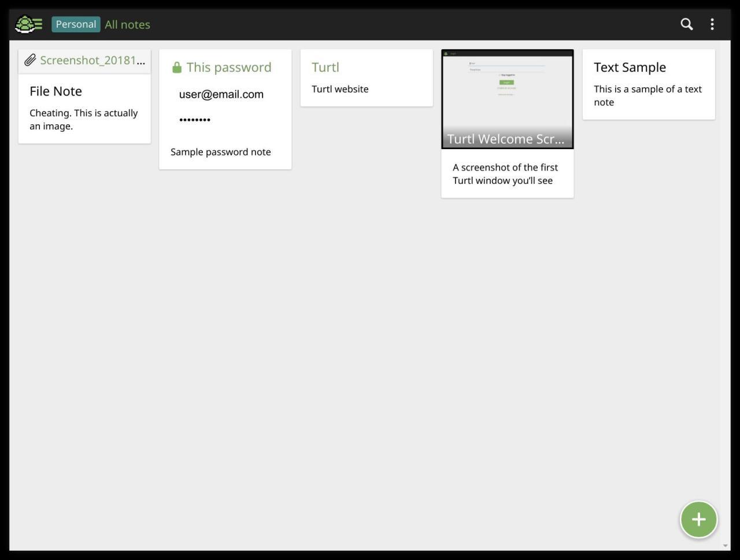The image size is (740, 560).
Task: Click 'Cheating. This is actually an image.' text
Action: 84,120
